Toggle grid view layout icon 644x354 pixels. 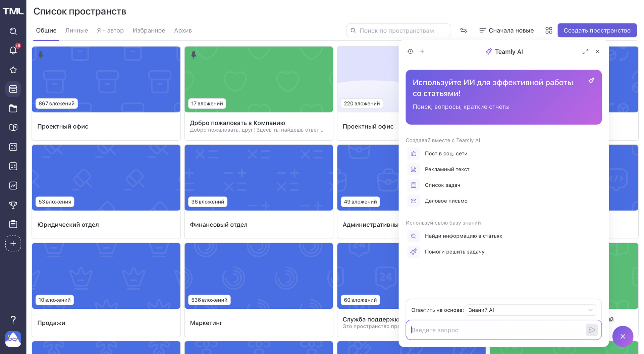[x=549, y=31]
